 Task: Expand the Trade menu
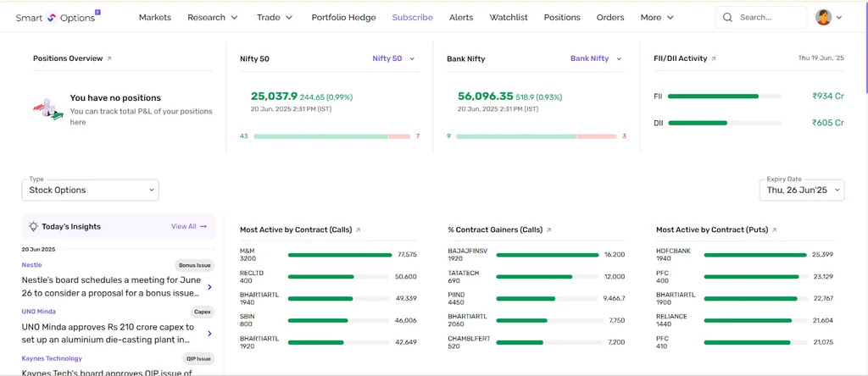point(275,17)
